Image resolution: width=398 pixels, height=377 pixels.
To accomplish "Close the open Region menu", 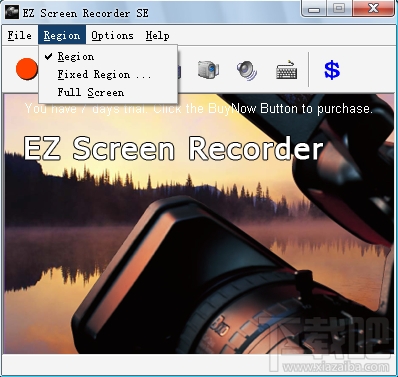I will coord(62,35).
